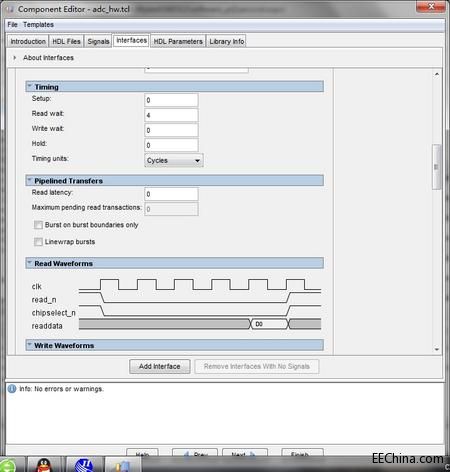Open the folder icon in the taskbar

pos(122,466)
